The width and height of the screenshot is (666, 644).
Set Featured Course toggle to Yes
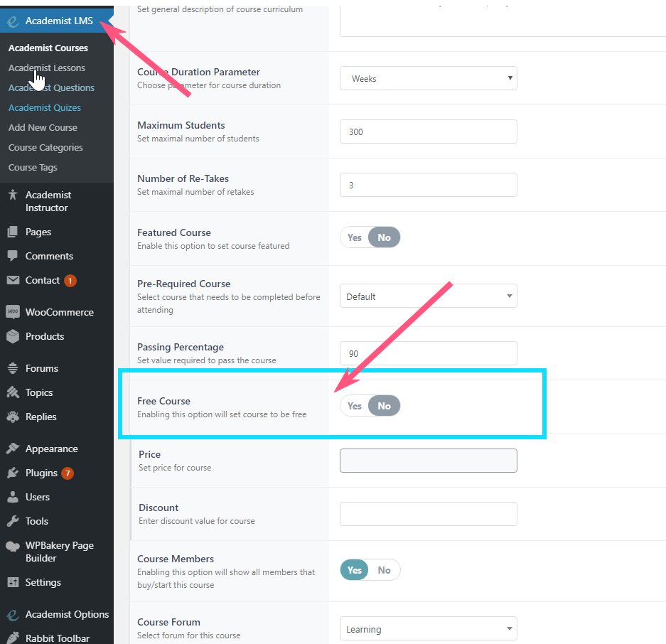pos(354,237)
